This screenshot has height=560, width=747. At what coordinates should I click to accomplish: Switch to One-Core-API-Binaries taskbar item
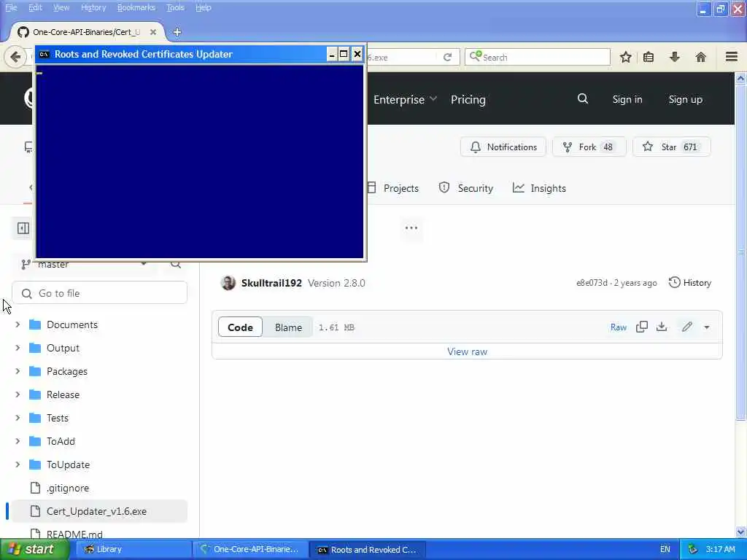pos(251,549)
